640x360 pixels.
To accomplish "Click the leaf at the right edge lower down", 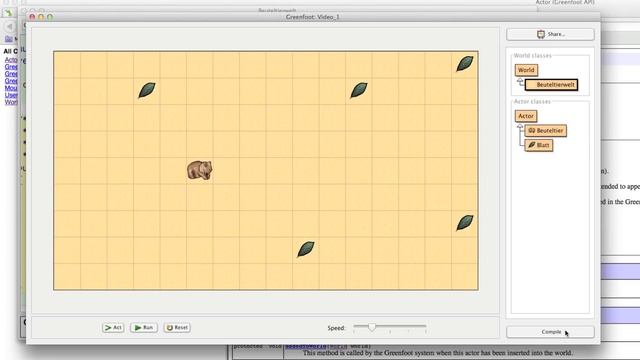I will pyautogui.click(x=465, y=223).
